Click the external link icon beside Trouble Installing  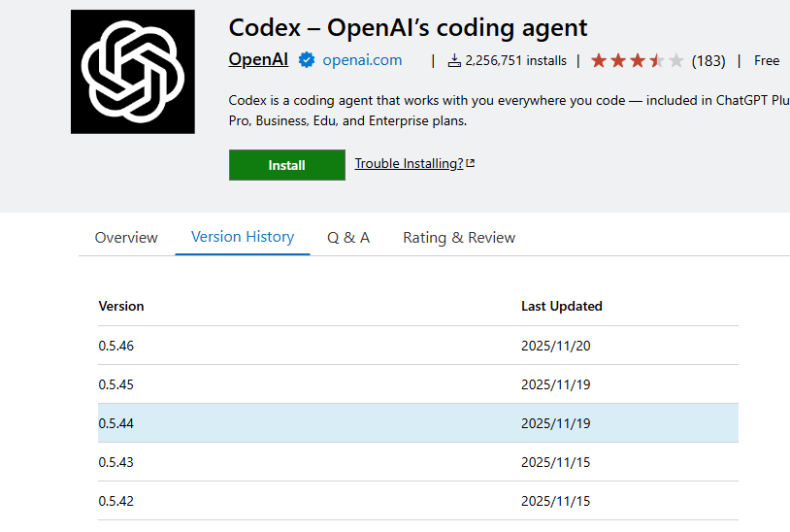click(x=471, y=163)
